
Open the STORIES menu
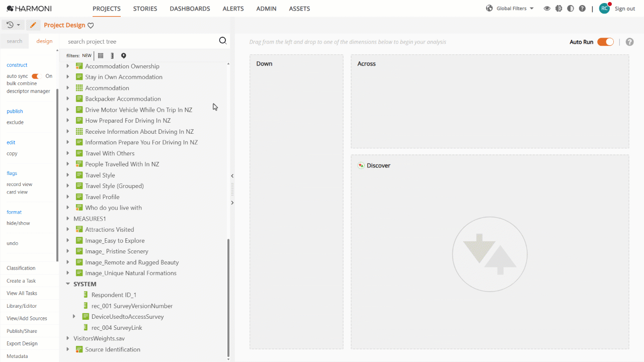[x=145, y=9]
